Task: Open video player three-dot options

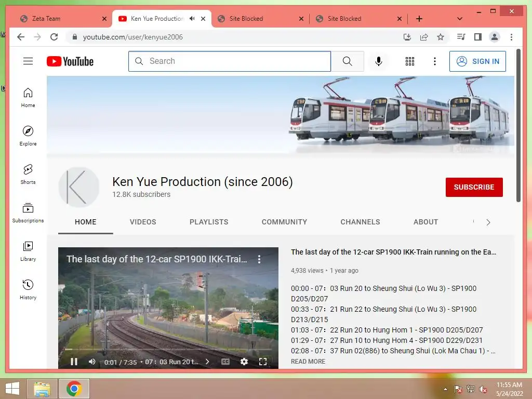Action: click(x=259, y=259)
